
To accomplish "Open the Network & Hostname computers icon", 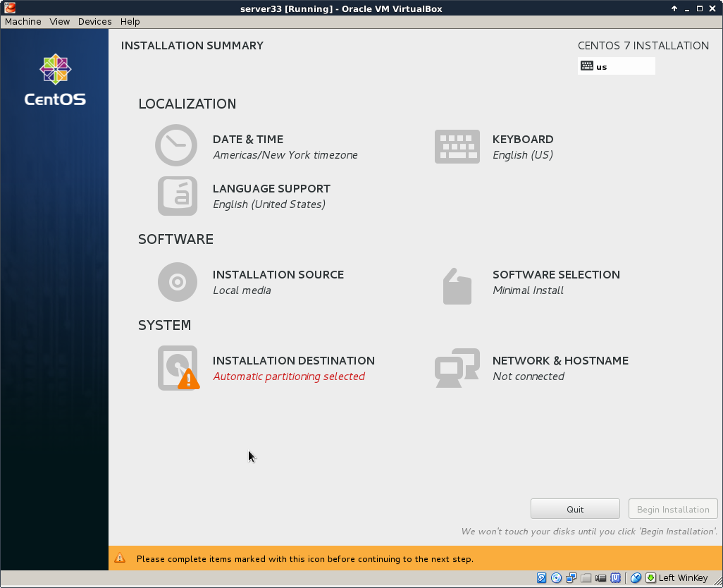I will pyautogui.click(x=457, y=368).
